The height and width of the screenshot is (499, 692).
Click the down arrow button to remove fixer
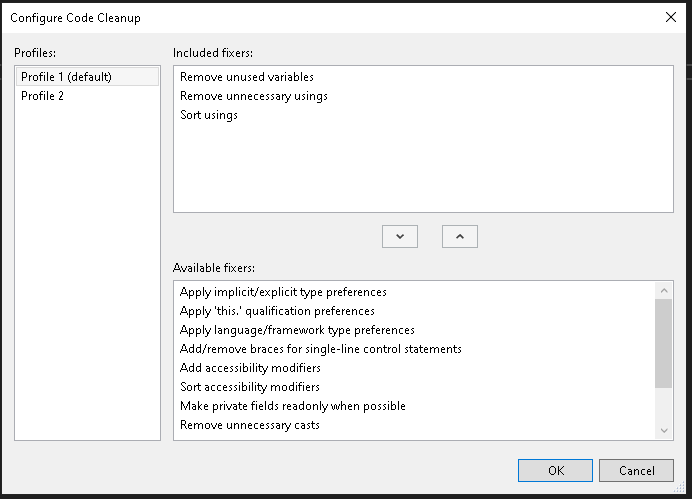(400, 236)
